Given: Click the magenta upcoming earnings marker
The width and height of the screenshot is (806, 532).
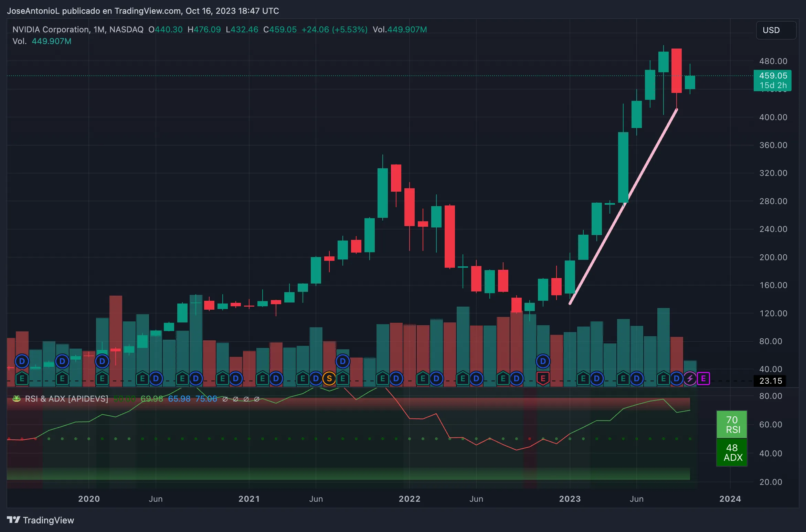Looking at the screenshot, I should pos(704,379).
